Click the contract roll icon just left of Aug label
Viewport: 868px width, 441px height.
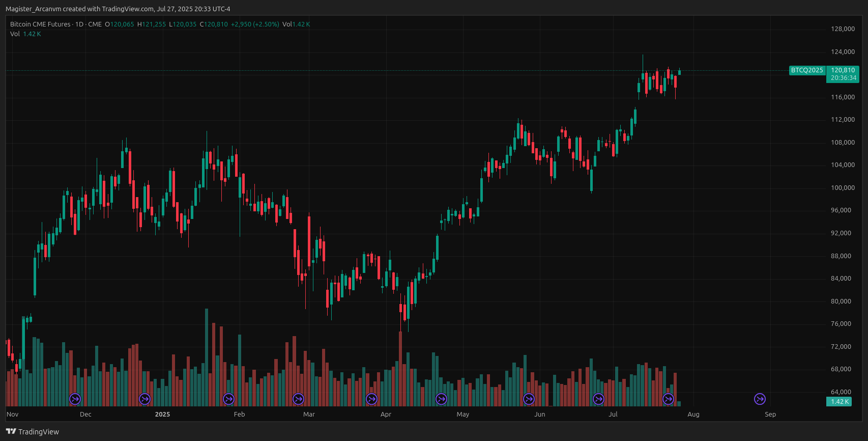point(669,399)
